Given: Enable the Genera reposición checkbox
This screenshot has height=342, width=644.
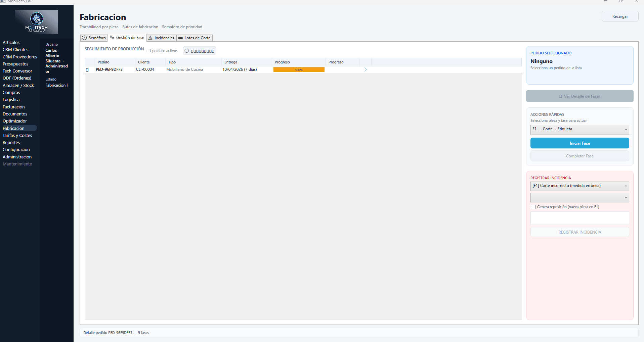Looking at the screenshot, I should (533, 207).
